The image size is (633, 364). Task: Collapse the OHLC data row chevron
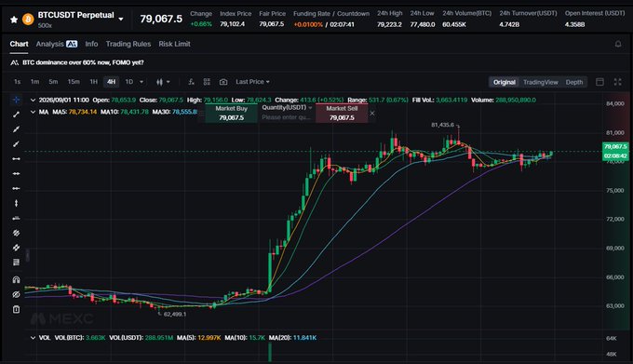tap(33, 101)
